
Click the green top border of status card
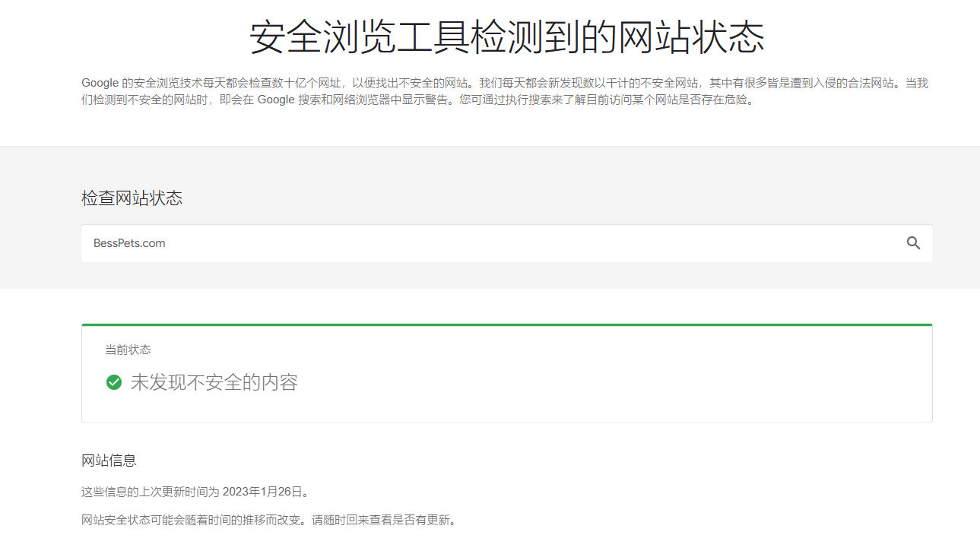point(506,324)
